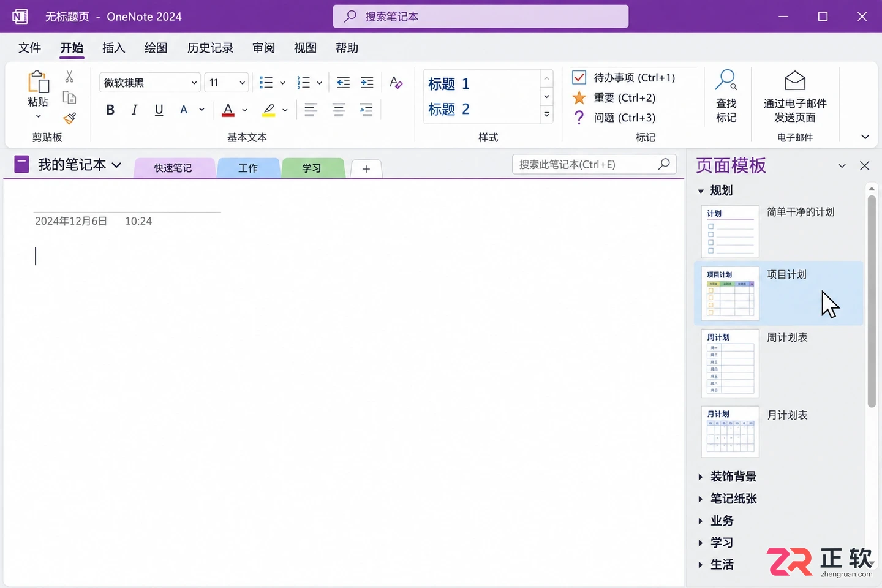Apply the yellow highlight color
The height and width of the screenshot is (588, 882).
[x=268, y=110]
